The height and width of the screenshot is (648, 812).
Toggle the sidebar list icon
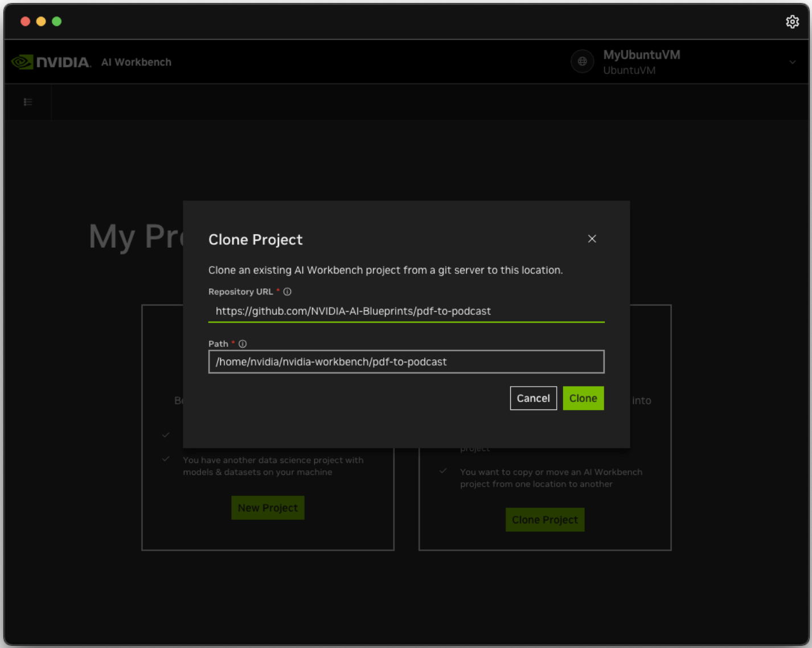tap(28, 102)
